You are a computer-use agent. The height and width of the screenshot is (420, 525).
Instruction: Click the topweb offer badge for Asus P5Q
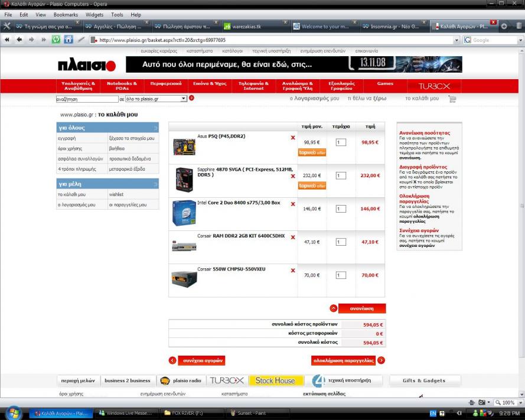click(312, 152)
